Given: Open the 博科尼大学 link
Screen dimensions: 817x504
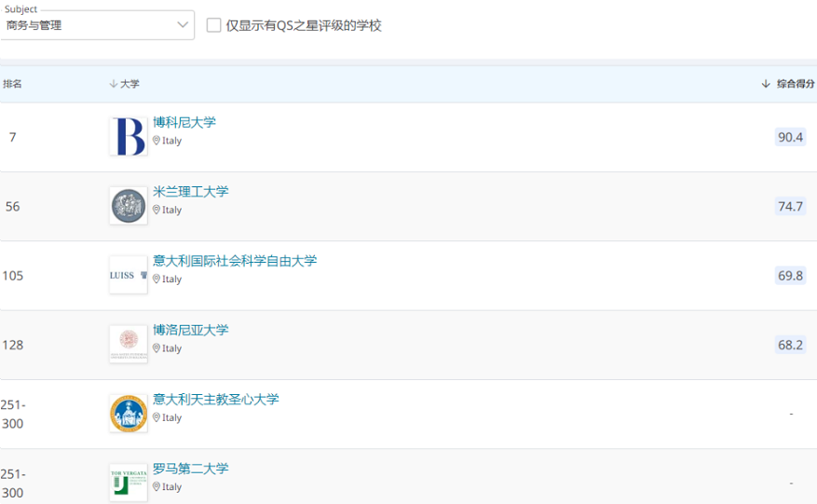Looking at the screenshot, I should tap(184, 122).
